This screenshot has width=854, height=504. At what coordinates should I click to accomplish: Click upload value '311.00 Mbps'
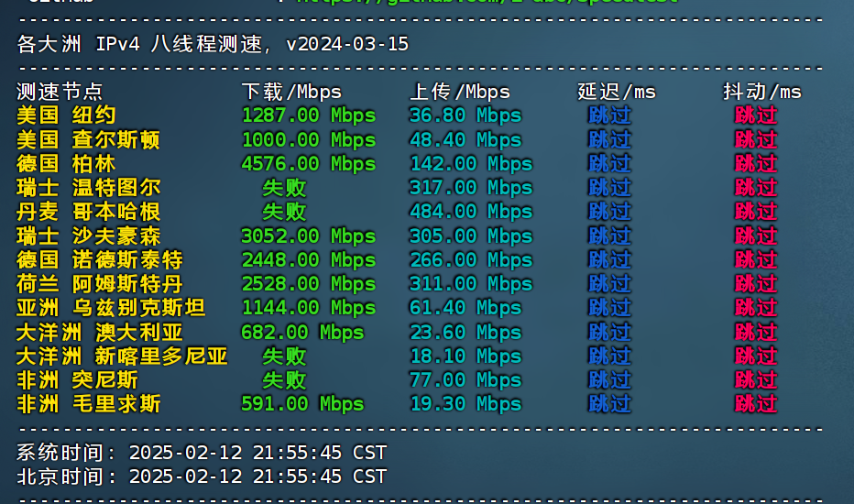[x=471, y=284]
